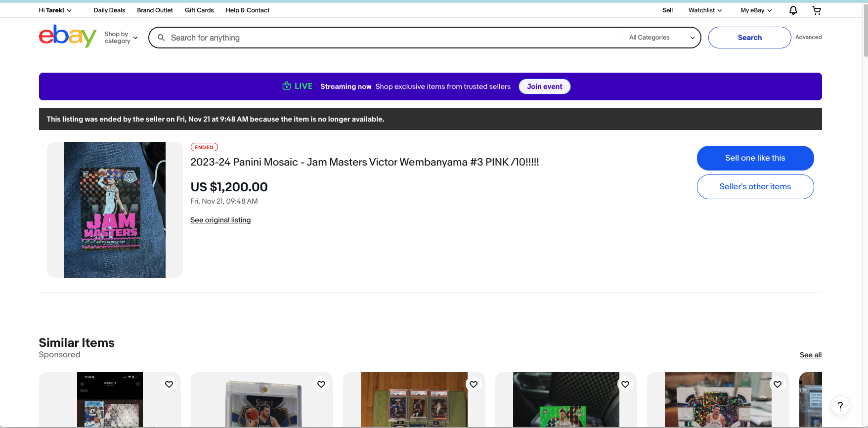Open the help question mark button

(x=840, y=406)
